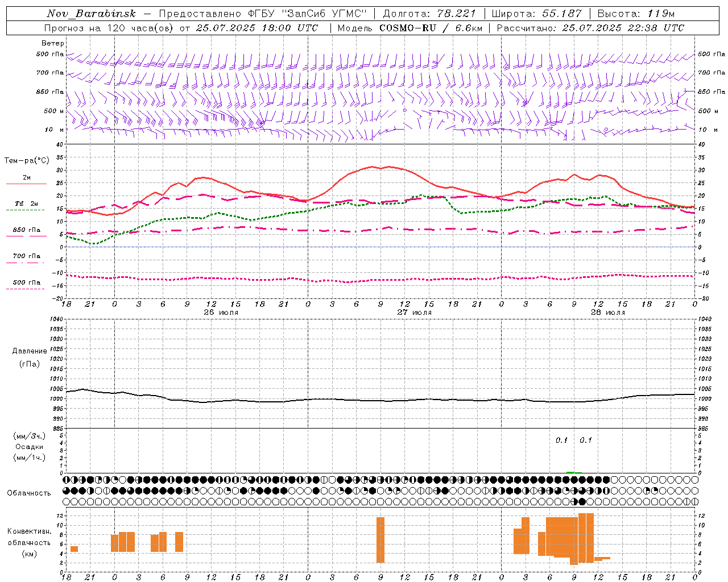This screenshot has width=728, height=582.
Task: Click the Рассчитано 22:38 UTC timestamp
Action: (590, 28)
